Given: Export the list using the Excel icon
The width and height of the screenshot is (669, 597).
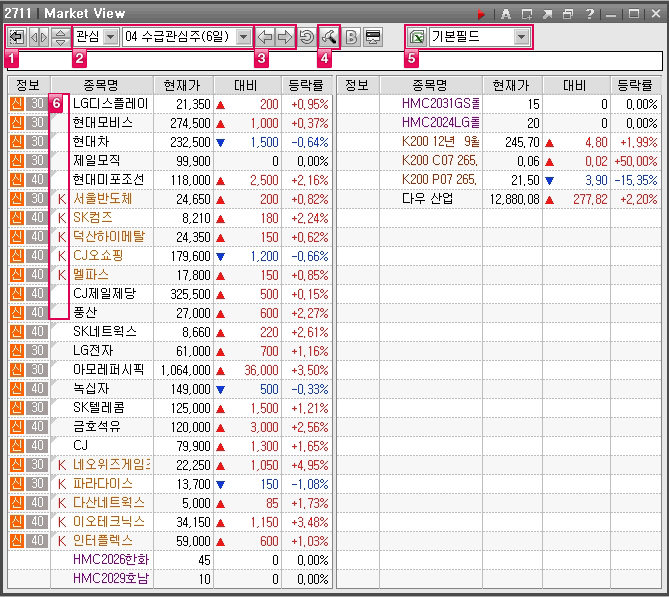Looking at the screenshot, I should tap(417, 37).
